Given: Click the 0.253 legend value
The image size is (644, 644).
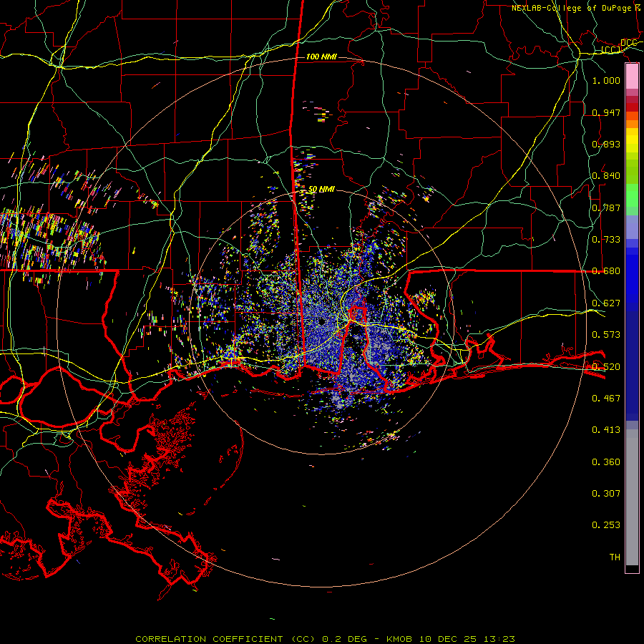Looking at the screenshot, I should [x=606, y=525].
